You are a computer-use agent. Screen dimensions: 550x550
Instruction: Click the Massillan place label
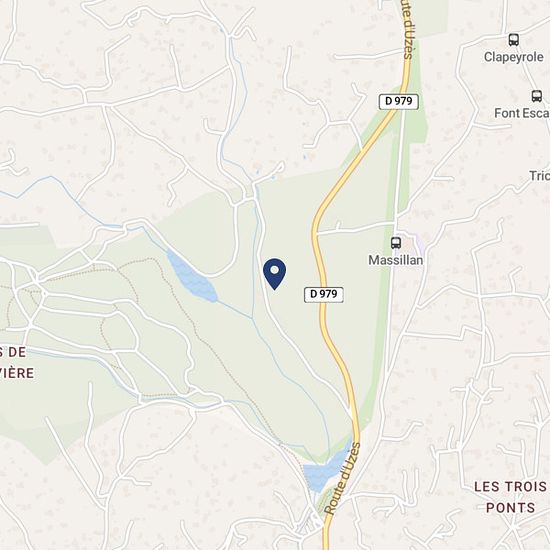(396, 260)
